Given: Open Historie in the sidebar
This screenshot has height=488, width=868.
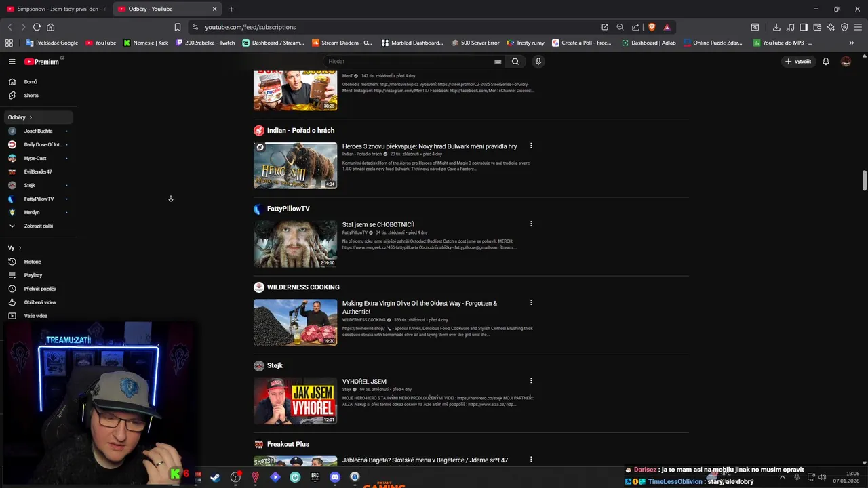Looking at the screenshot, I should click(38, 262).
